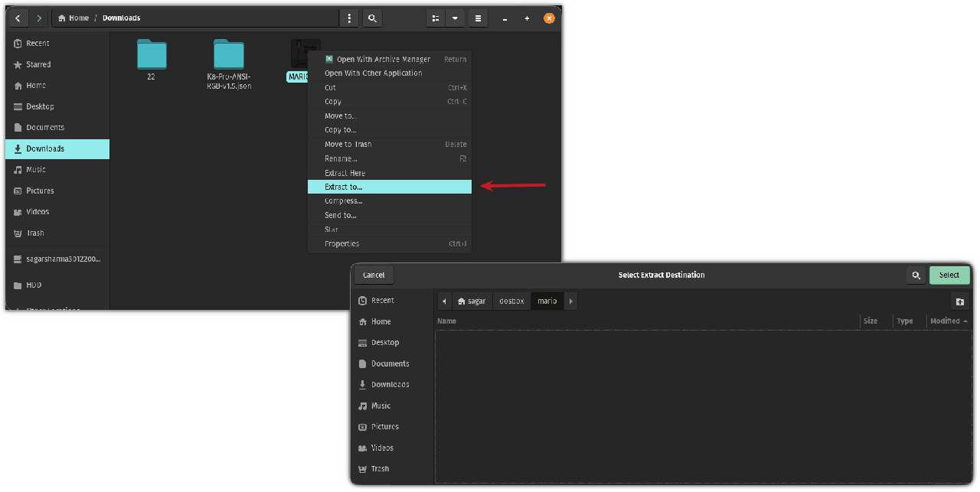Click the forward navigation arrow in file manager
This screenshot has width=980, height=492.
pyautogui.click(x=39, y=18)
